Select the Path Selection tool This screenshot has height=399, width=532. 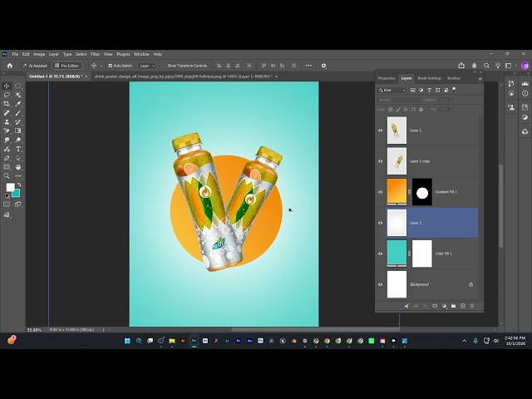coord(18,158)
